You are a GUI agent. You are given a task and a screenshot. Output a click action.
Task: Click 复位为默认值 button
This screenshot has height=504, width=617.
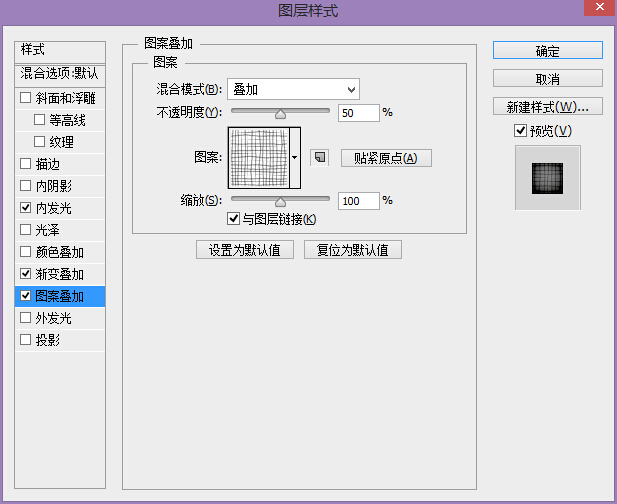coord(353,250)
